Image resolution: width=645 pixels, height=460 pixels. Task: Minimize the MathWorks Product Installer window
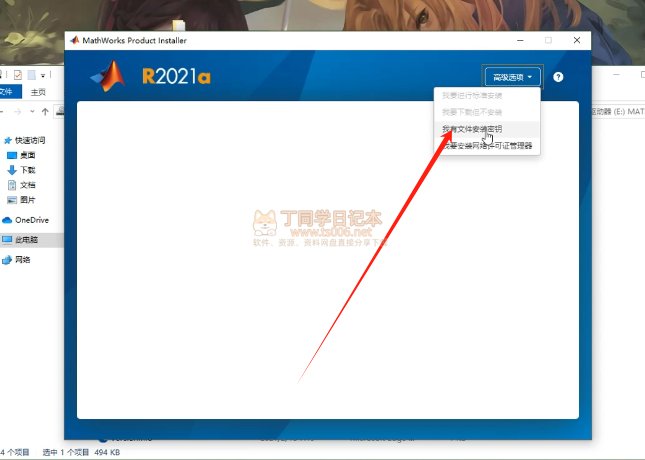pyautogui.click(x=520, y=40)
